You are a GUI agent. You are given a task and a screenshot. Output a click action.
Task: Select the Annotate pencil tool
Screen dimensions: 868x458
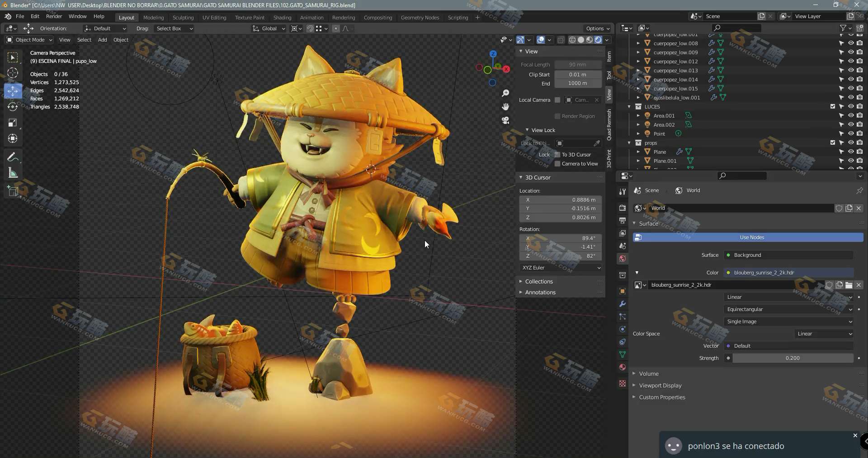13,157
